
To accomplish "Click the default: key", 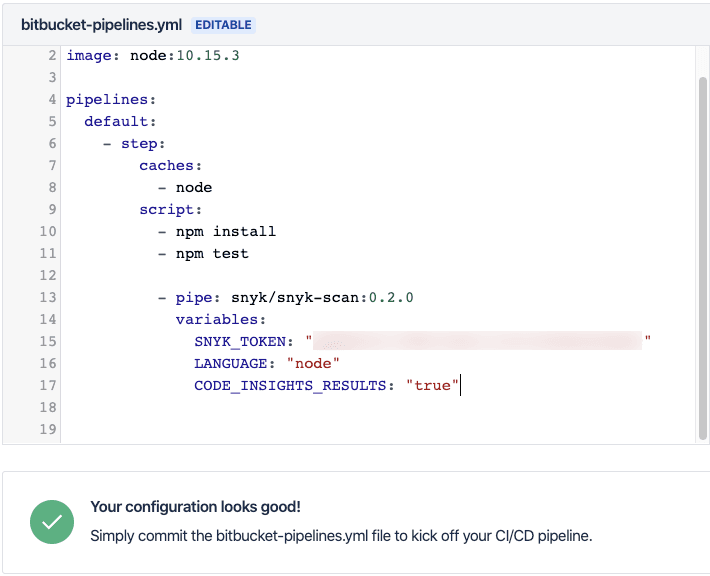I will [120, 122].
